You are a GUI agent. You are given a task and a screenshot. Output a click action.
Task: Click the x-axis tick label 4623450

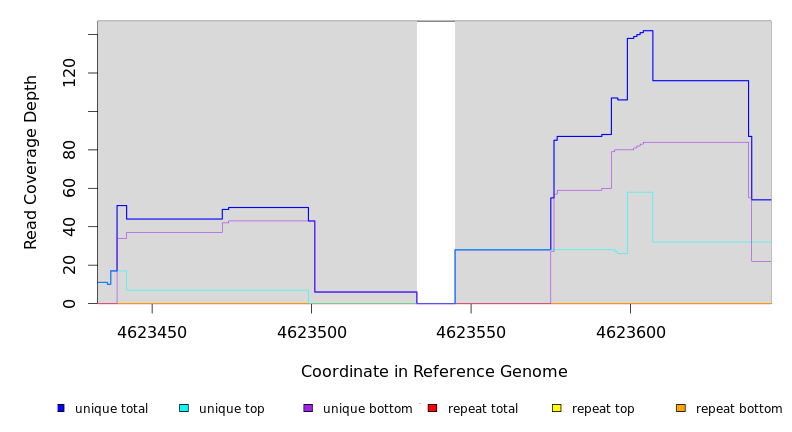pyautogui.click(x=152, y=331)
